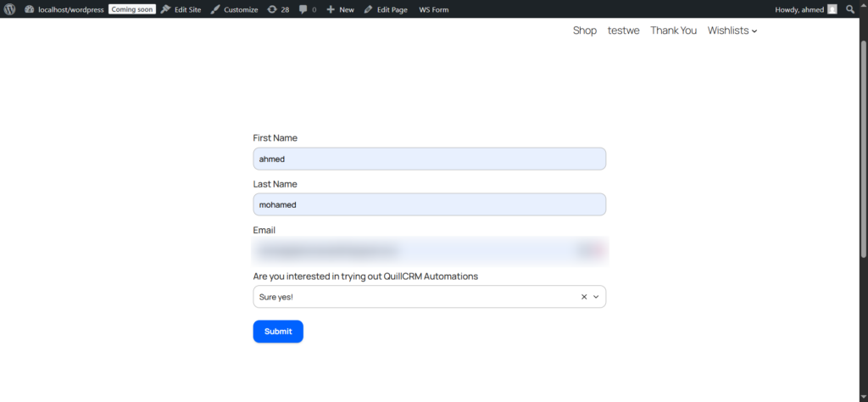868x402 pixels.
Task: Click the Coming soon badge
Action: click(132, 9)
